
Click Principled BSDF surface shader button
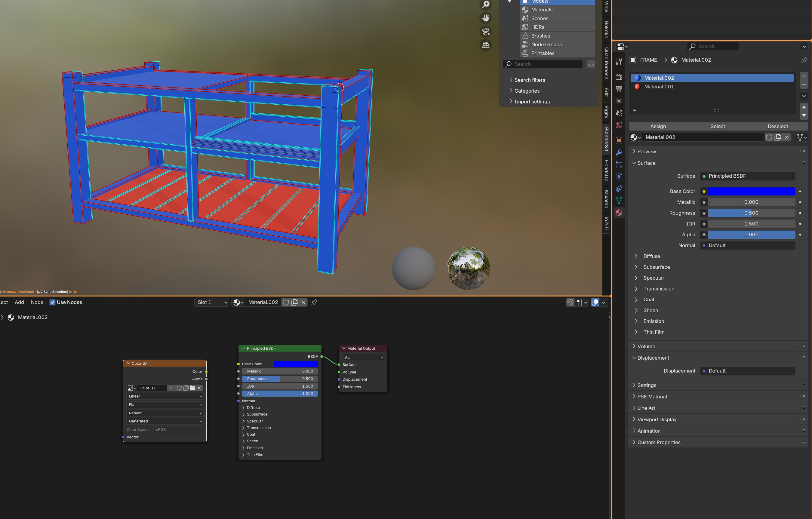pyautogui.click(x=748, y=176)
